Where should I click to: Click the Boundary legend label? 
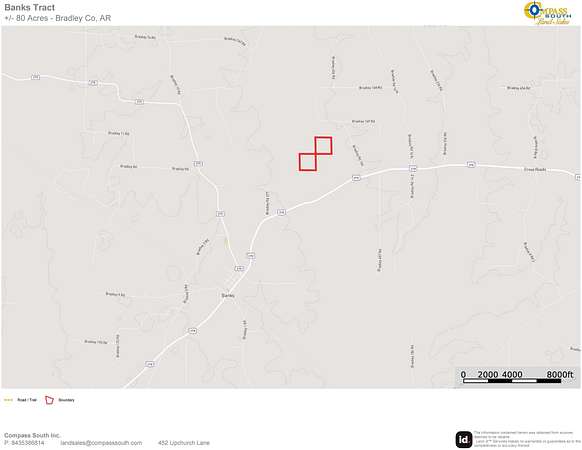tap(66, 400)
